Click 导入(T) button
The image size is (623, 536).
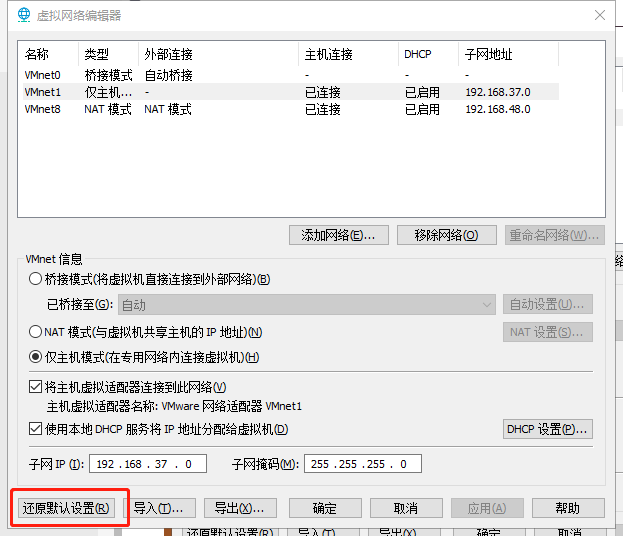(x=159, y=508)
